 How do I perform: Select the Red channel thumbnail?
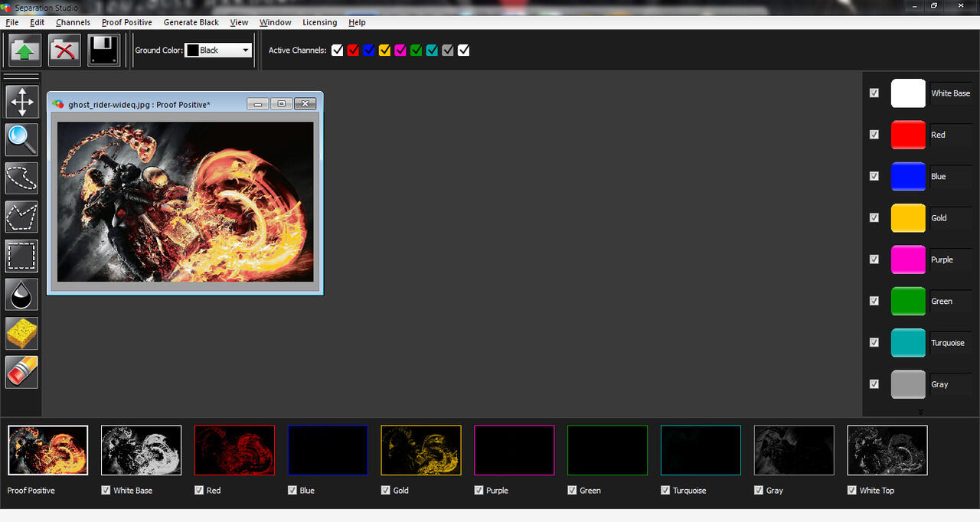(234, 450)
